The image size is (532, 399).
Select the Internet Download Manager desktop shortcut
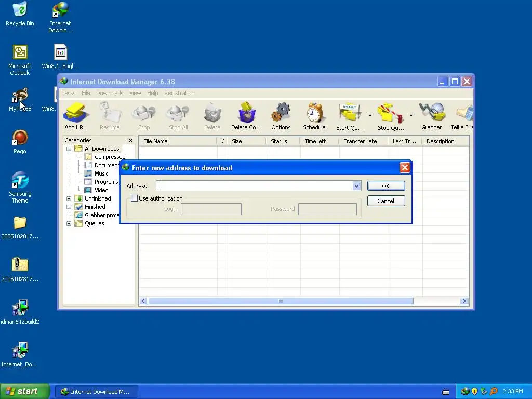pos(60,17)
